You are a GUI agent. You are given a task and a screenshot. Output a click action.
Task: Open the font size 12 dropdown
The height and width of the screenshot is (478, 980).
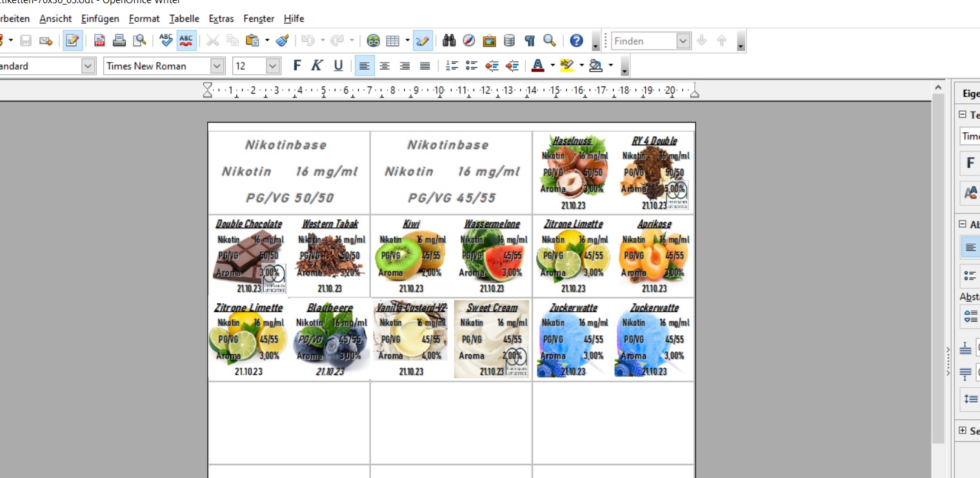click(x=273, y=66)
